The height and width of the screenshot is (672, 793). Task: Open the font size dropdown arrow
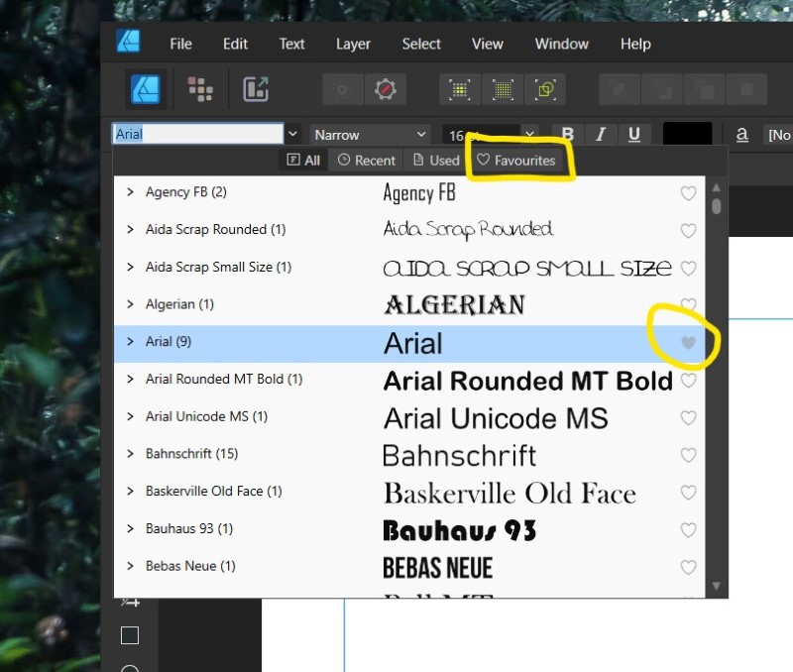coord(529,134)
